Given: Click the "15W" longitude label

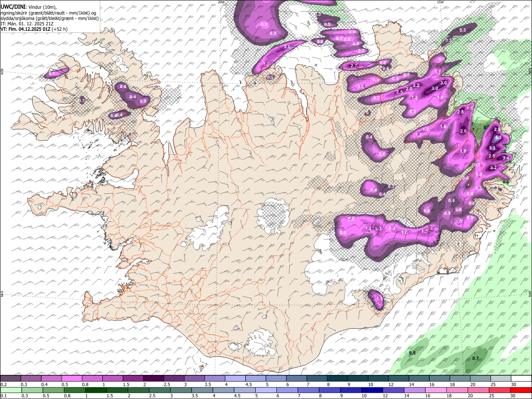Looking at the screenshot, I should [x=440, y=2].
